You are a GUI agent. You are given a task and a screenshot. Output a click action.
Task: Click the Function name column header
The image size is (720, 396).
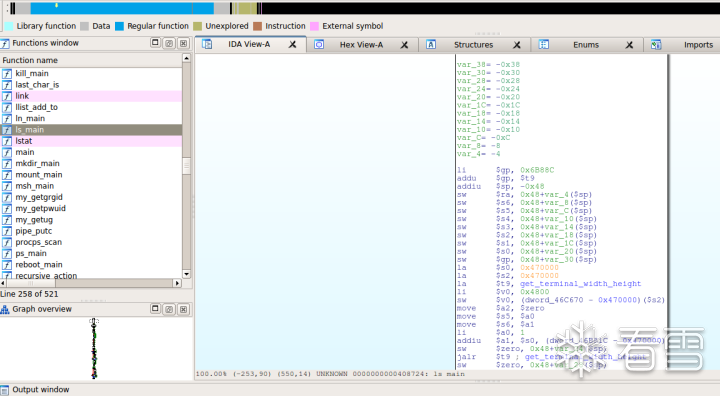pos(91,60)
